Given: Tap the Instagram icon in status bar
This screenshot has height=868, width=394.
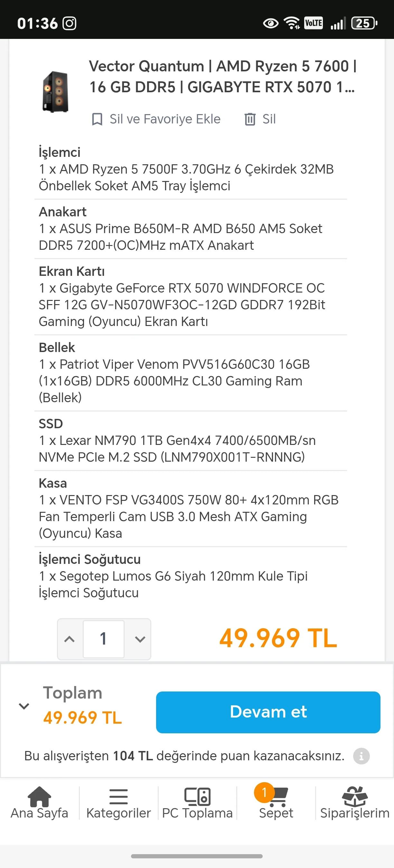Looking at the screenshot, I should click(70, 23).
